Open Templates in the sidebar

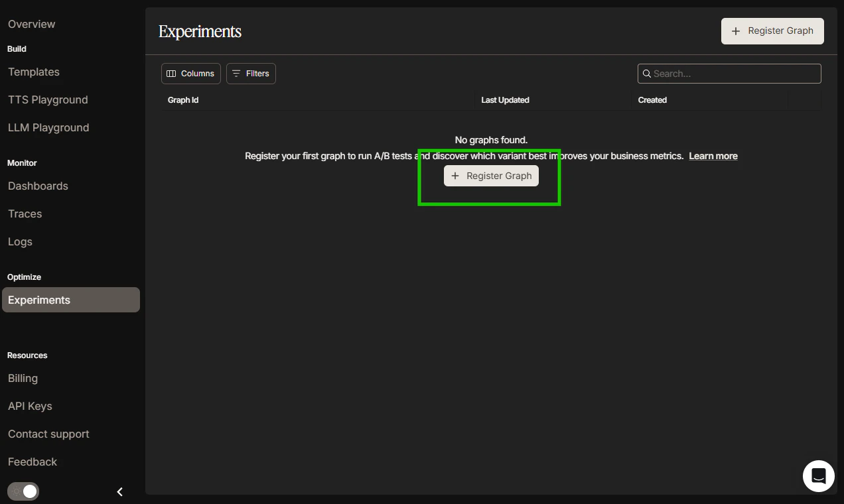click(x=34, y=72)
